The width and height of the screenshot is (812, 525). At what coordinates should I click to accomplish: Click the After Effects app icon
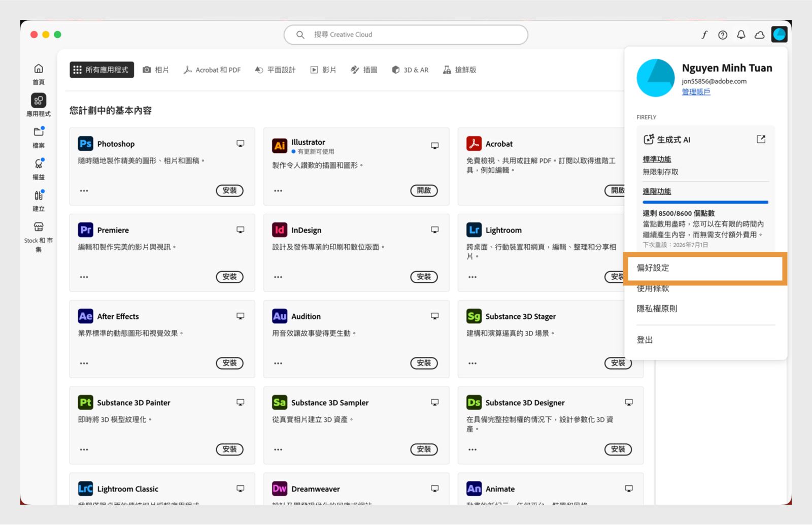coord(85,316)
